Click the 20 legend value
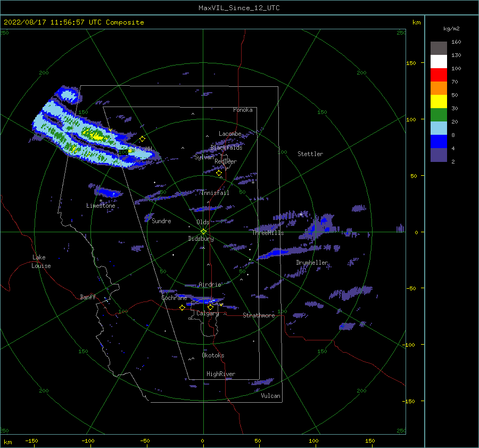The height and width of the screenshot is (448, 479). tap(455, 121)
